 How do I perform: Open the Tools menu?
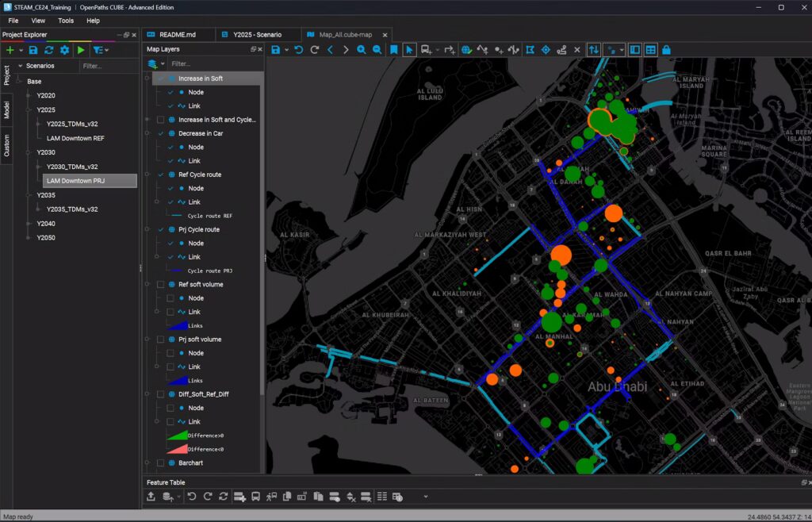point(64,21)
